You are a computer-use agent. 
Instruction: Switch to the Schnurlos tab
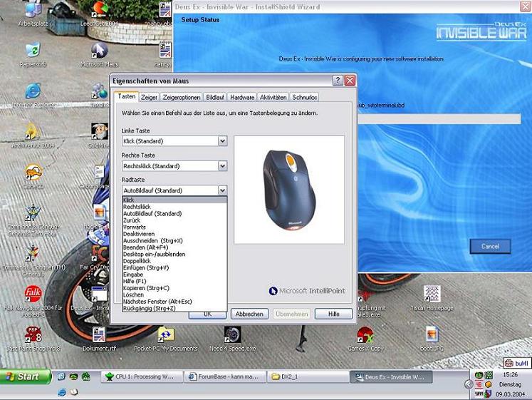point(304,97)
